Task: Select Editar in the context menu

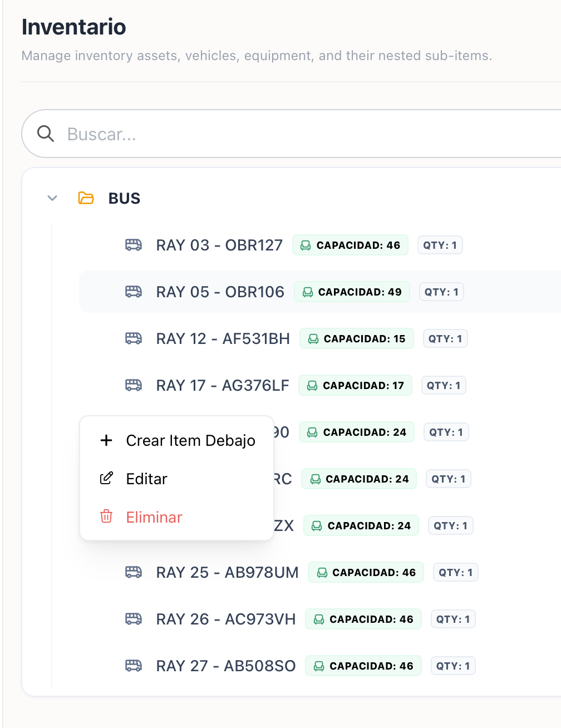Action: (177, 479)
